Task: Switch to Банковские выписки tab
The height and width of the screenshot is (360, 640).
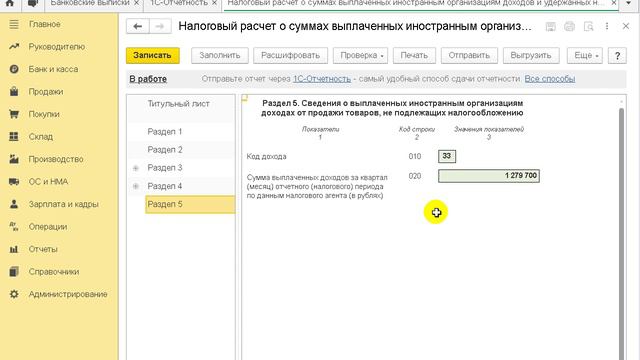Action: pos(90,3)
